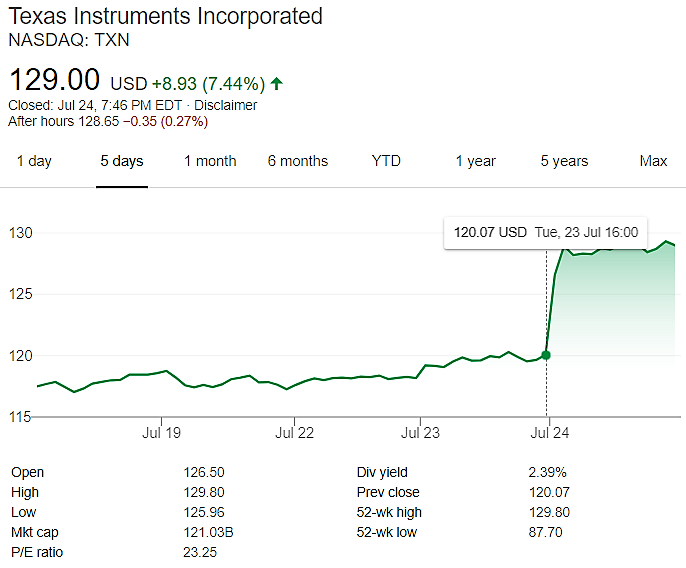Click the Open value 126.50
The width and height of the screenshot is (686, 568).
[204, 473]
